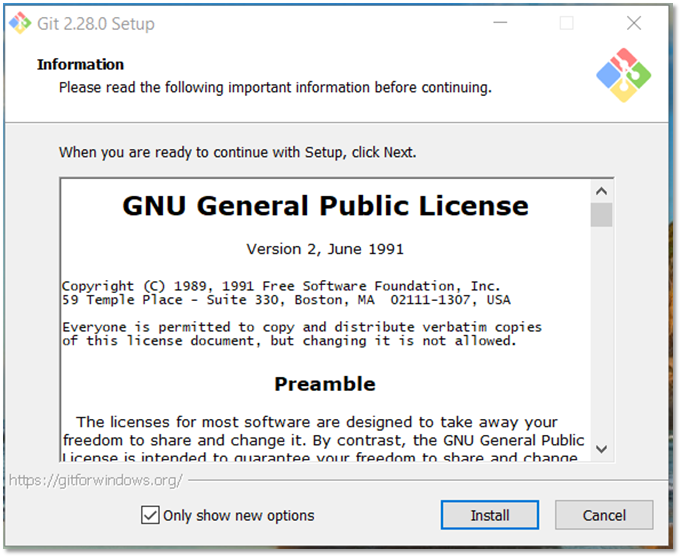Click the Copyright Free Software Foundation line
The image size is (682, 558).
pyautogui.click(x=281, y=286)
